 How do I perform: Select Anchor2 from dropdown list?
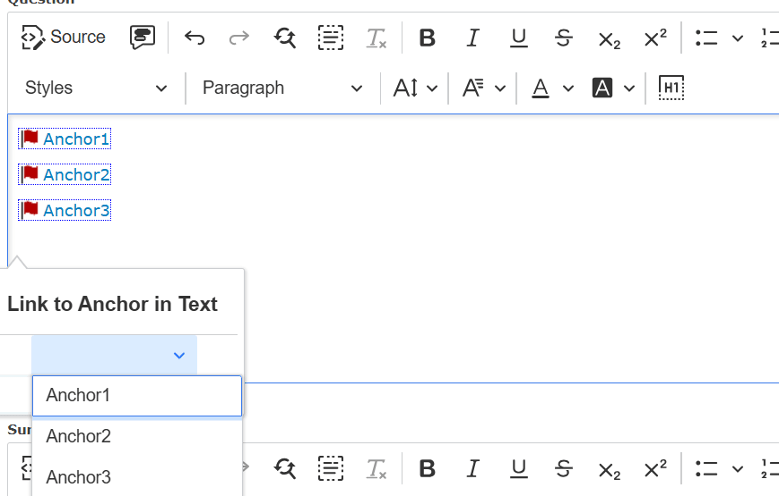(137, 436)
